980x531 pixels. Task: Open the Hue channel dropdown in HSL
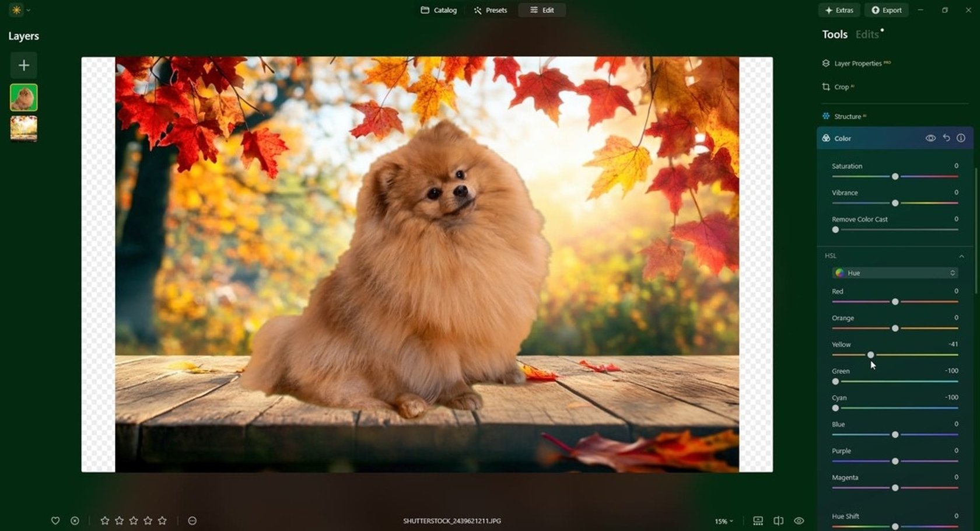pyautogui.click(x=895, y=273)
